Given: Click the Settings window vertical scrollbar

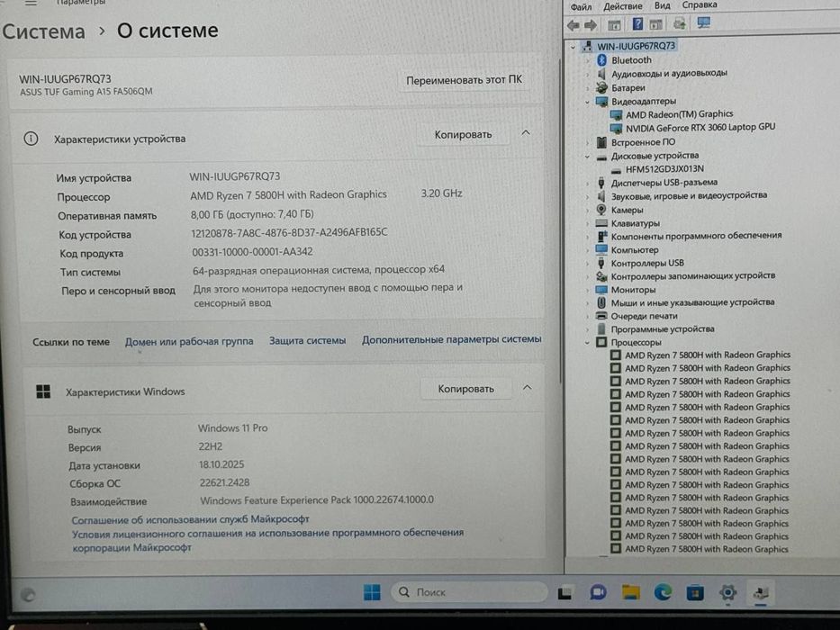Looking at the screenshot, I should click(560, 222).
